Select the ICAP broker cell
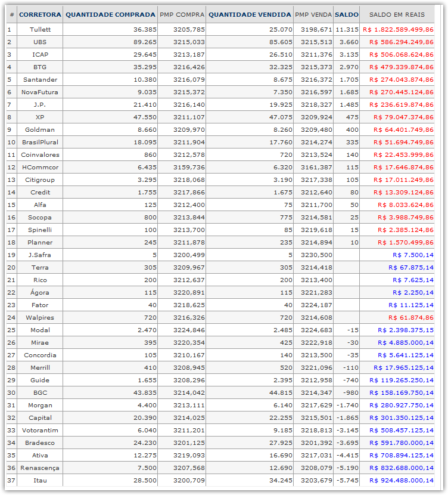 tap(40, 55)
